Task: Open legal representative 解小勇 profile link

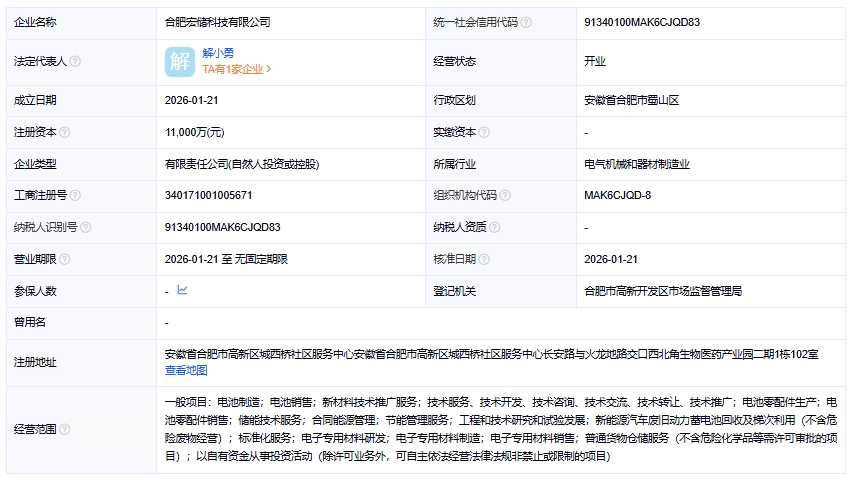Action: point(218,52)
